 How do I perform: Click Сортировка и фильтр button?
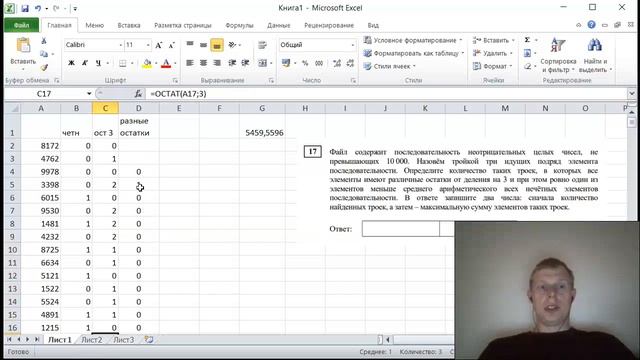point(558,55)
